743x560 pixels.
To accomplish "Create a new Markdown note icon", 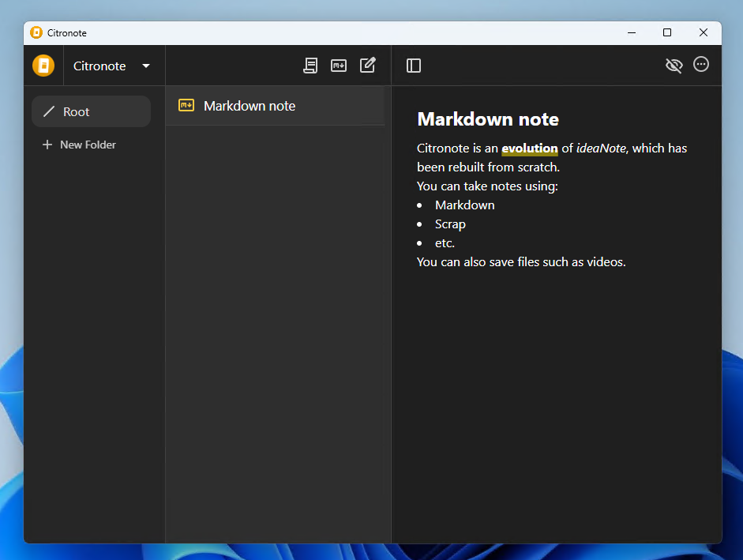I will (x=338, y=66).
